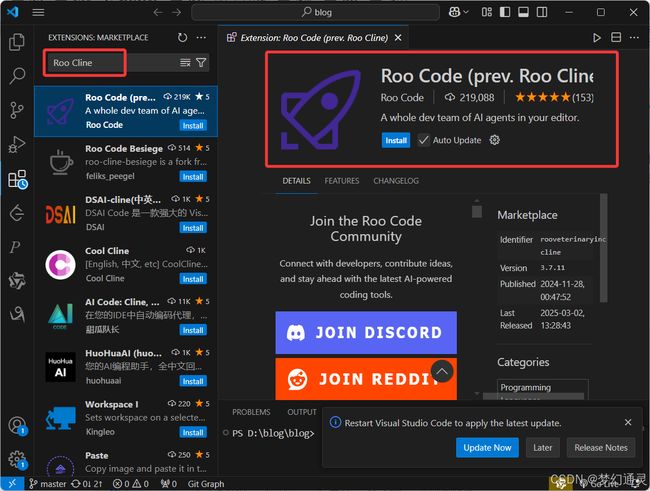Select the Workspace extension entry
The height and width of the screenshot is (491, 650).
[x=126, y=418]
